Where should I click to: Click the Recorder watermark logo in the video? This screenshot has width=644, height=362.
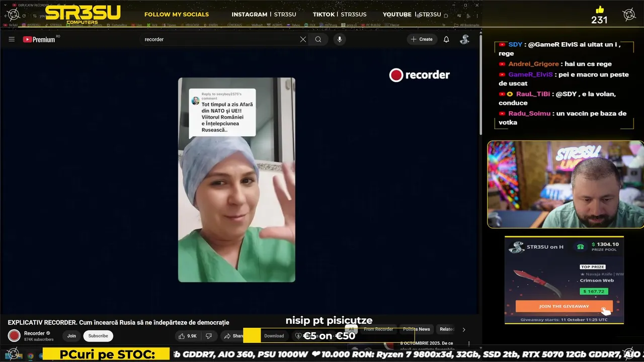(x=420, y=75)
